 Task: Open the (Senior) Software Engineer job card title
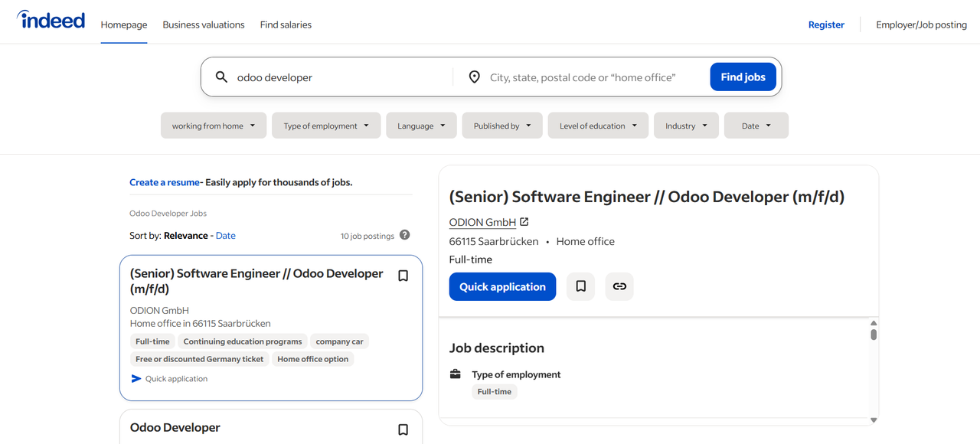click(256, 281)
